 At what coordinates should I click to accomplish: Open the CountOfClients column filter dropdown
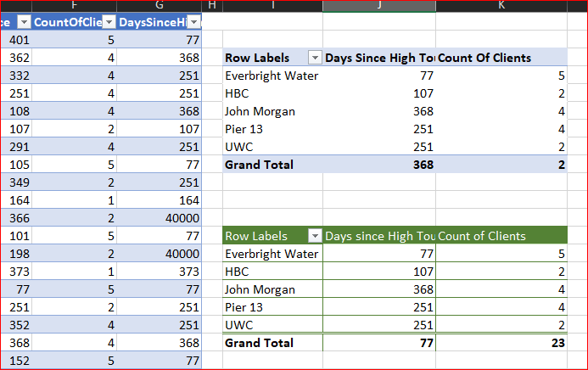point(109,23)
